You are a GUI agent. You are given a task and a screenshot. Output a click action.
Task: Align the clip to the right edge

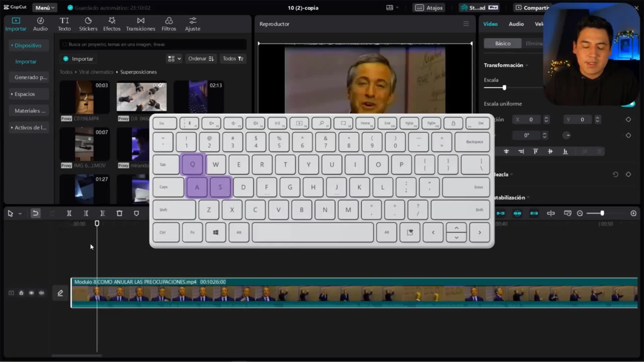pyautogui.click(x=521, y=152)
